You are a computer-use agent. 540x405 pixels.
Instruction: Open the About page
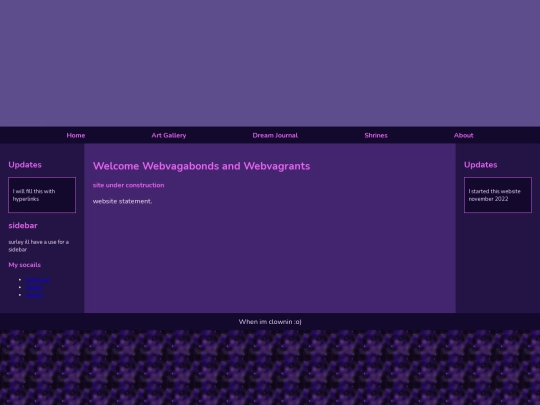click(464, 135)
